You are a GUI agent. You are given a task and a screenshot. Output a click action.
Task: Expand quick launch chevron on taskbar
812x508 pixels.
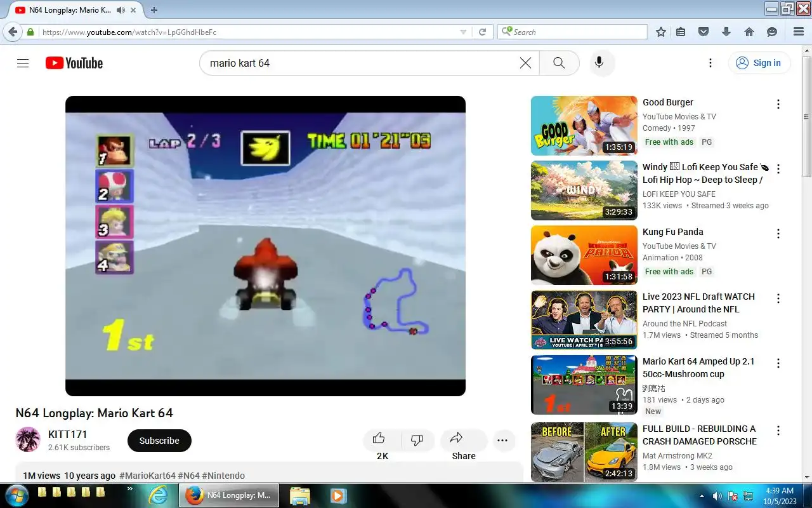coord(130,489)
